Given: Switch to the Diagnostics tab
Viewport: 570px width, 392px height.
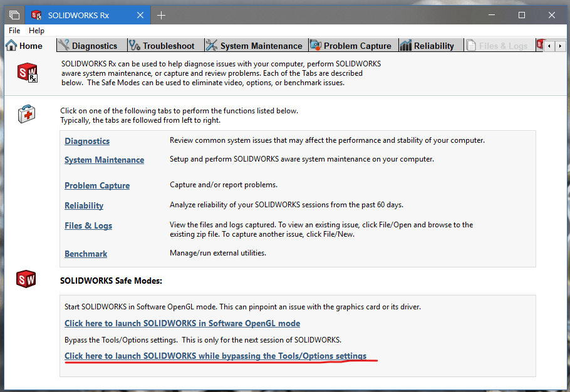Looking at the screenshot, I should click(92, 46).
